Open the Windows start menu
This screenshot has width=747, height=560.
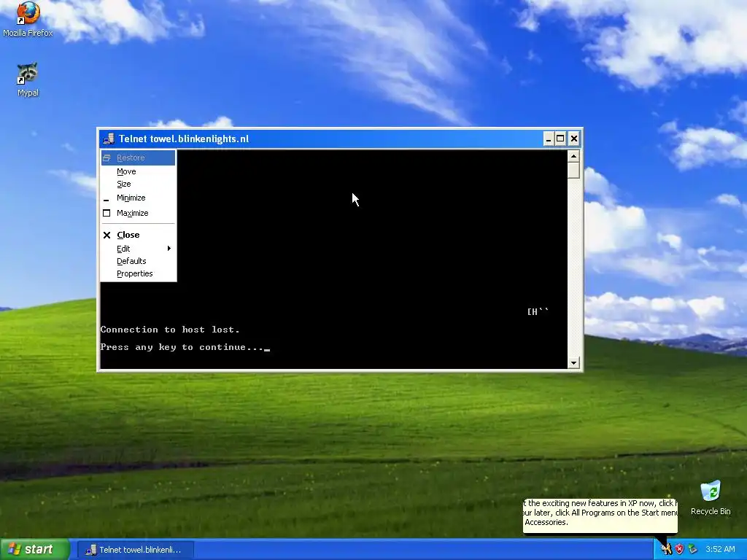[35, 550]
